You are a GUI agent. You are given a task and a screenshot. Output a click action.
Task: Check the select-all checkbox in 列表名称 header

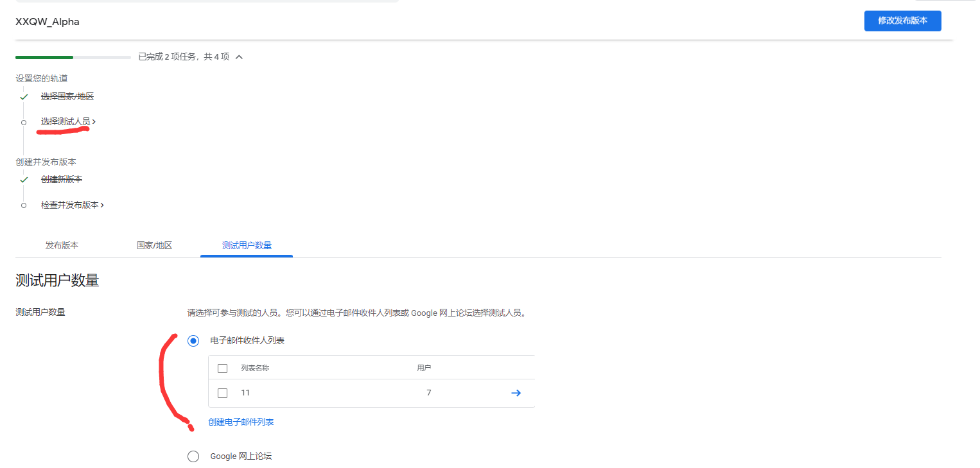point(223,367)
